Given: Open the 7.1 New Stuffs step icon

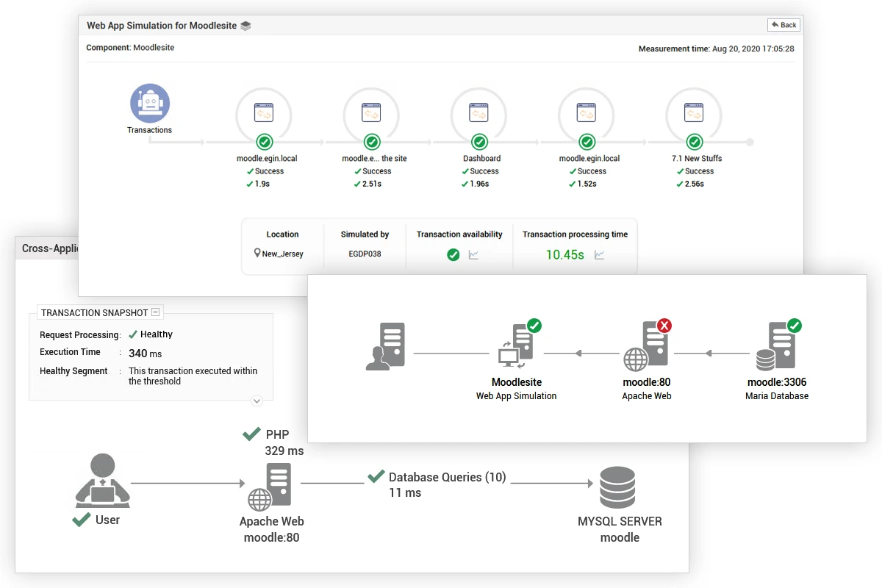Looking at the screenshot, I should [x=695, y=113].
